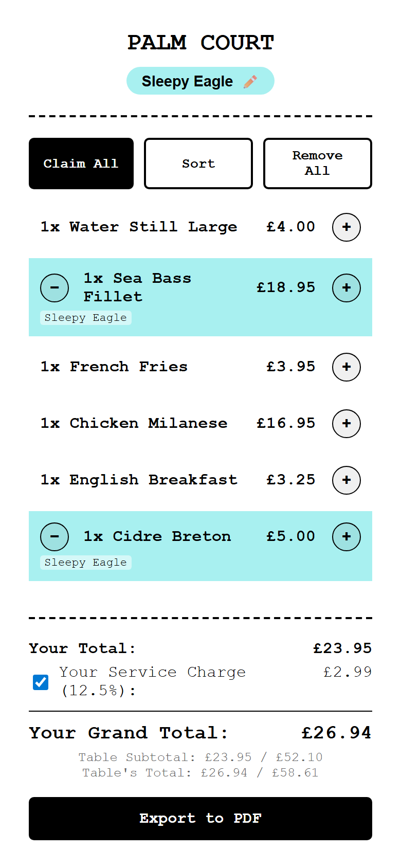Tap plus icon for Chicken Milanese
Screen dimensions: 401x868
[347, 424]
